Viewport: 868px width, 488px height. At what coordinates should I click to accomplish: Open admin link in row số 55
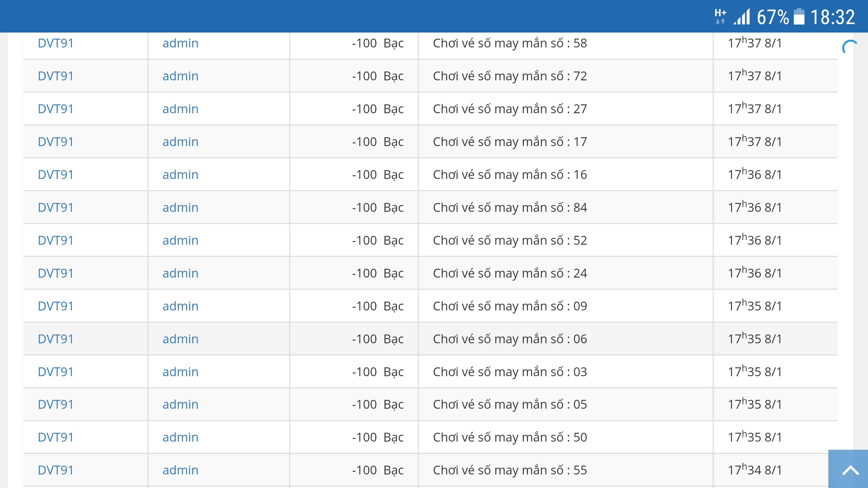[x=180, y=470]
